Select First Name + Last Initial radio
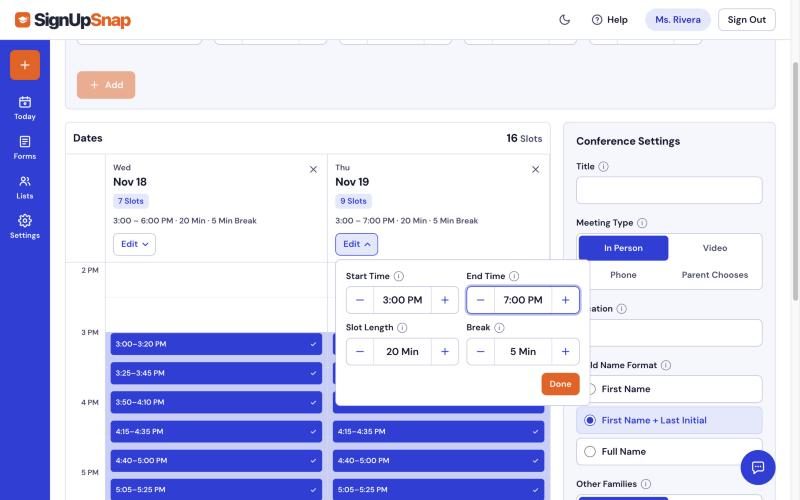 (x=669, y=420)
